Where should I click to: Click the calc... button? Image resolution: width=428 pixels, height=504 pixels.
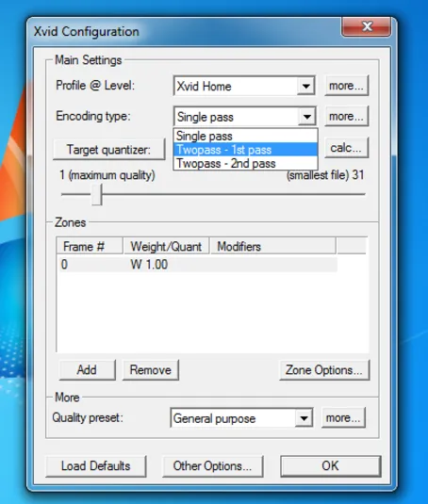click(x=346, y=148)
